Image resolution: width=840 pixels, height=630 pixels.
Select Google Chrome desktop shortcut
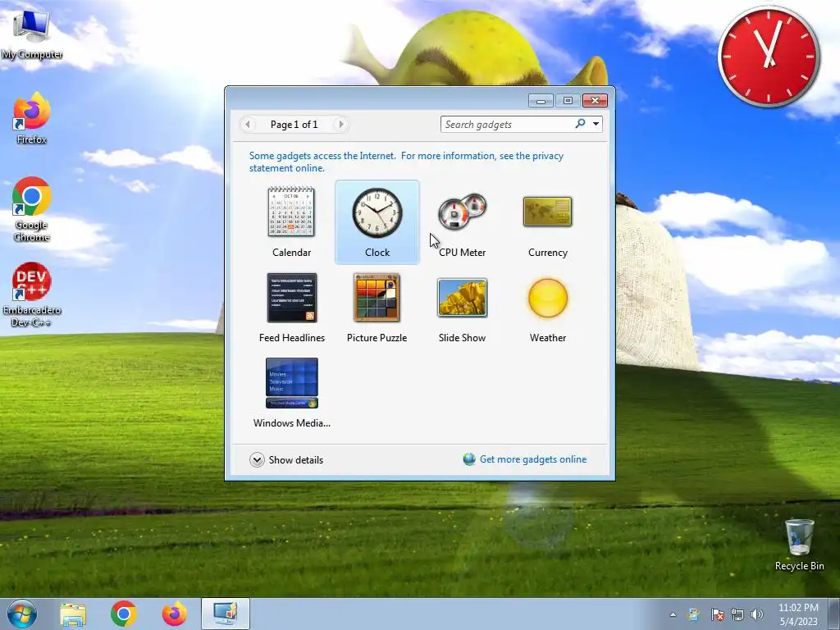[32, 209]
